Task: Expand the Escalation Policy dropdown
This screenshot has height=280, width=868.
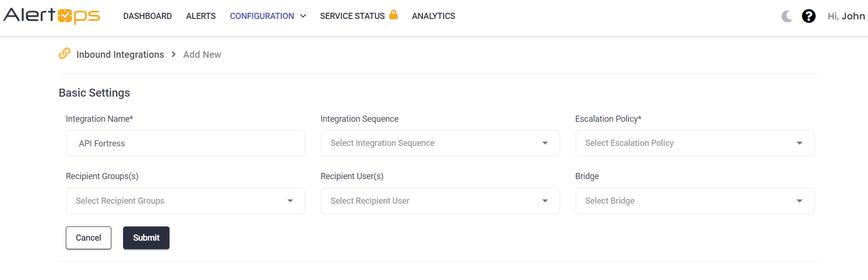Action: click(x=694, y=143)
